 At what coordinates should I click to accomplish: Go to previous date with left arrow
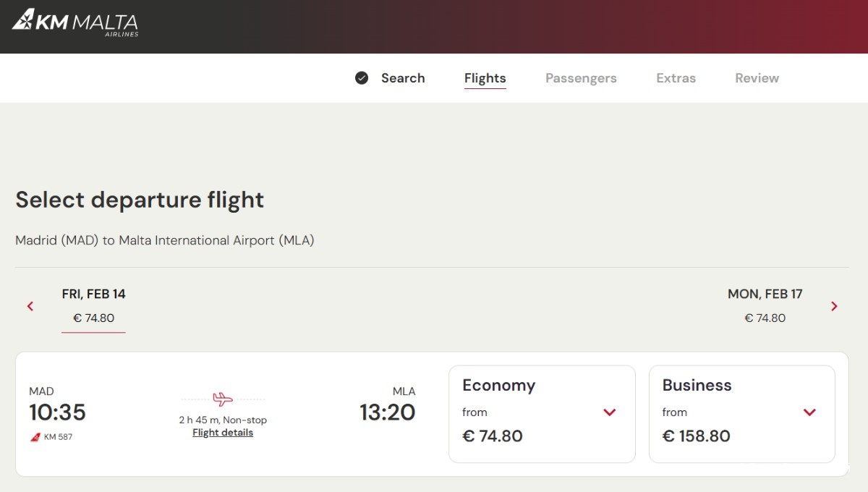coord(30,306)
